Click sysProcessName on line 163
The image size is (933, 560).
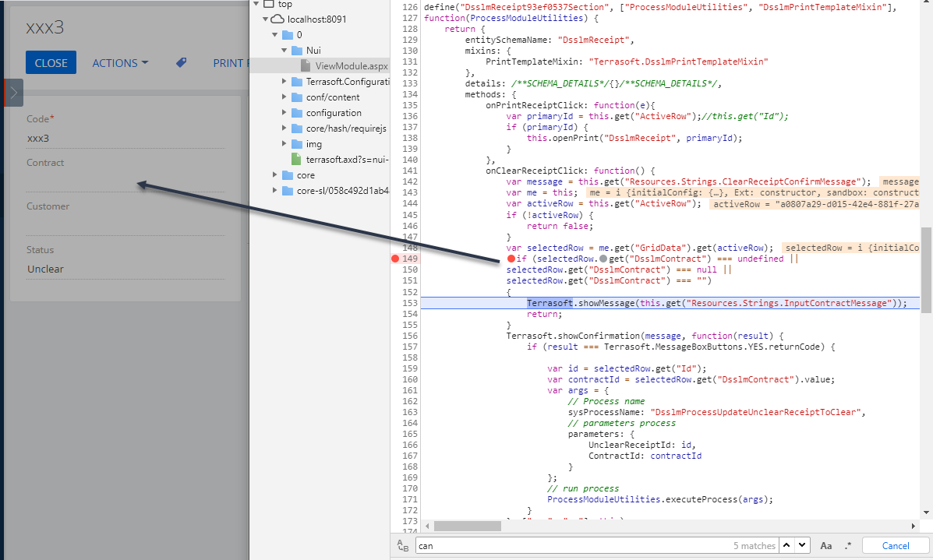[606, 412]
